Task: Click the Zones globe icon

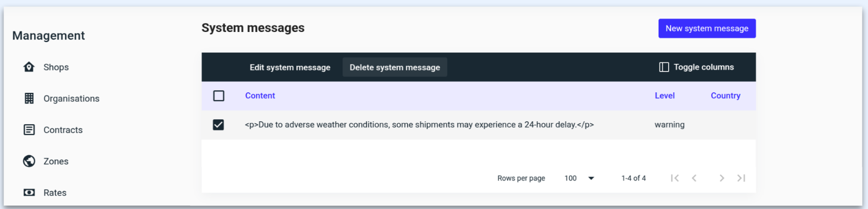Action: [x=29, y=161]
